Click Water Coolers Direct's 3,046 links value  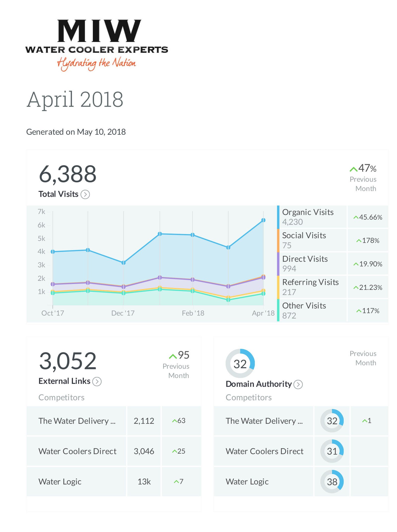click(144, 451)
